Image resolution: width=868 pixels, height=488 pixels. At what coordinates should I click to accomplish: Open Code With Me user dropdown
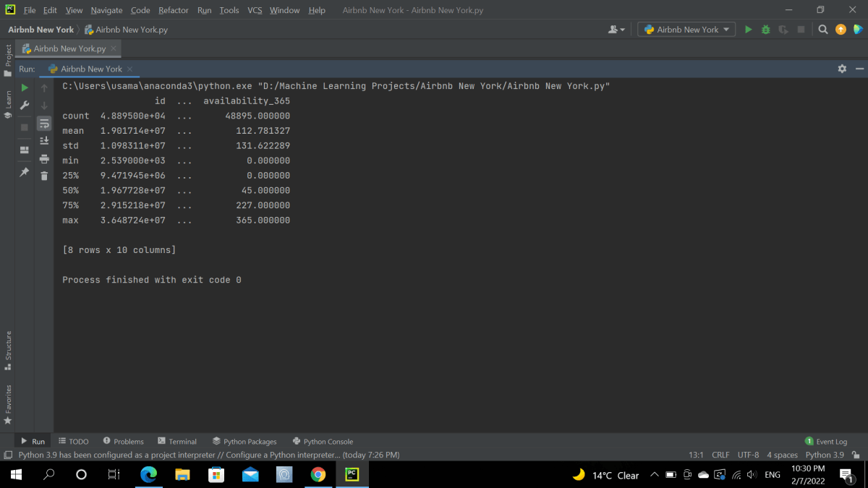click(617, 30)
